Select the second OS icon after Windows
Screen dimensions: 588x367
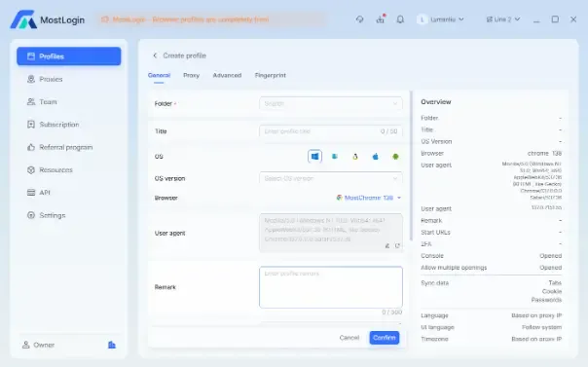335,157
